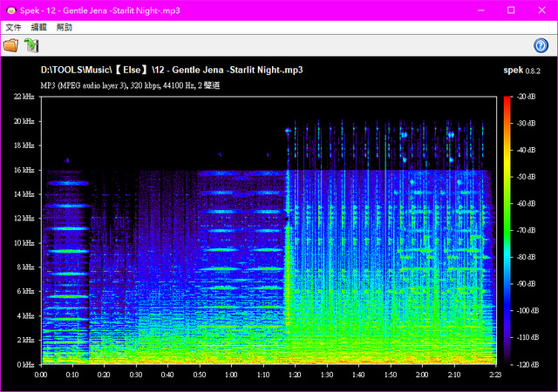
Task: Click the 22 kHz frequency axis label
Action: tap(24, 97)
